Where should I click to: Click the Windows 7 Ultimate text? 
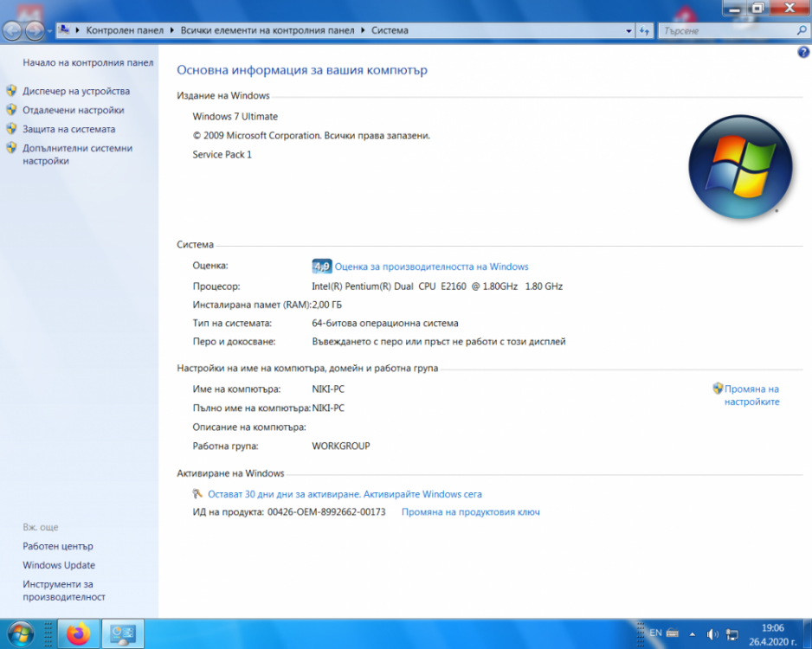tap(235, 117)
